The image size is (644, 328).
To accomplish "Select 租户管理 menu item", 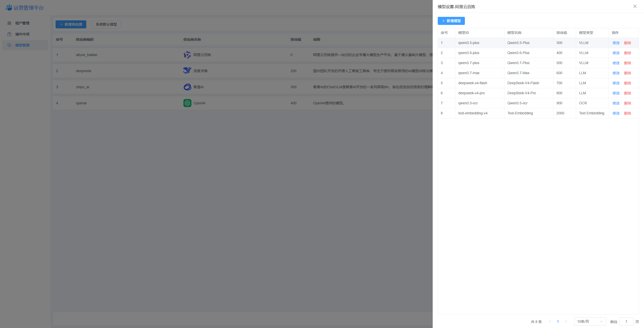I will [x=25, y=23].
